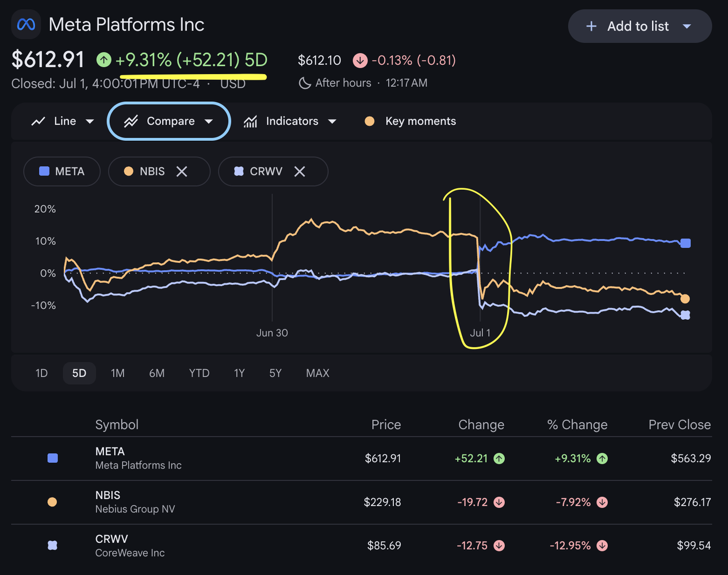This screenshot has width=728, height=575.
Task: Click the red down arrow after hours indicator
Action: pos(360,60)
